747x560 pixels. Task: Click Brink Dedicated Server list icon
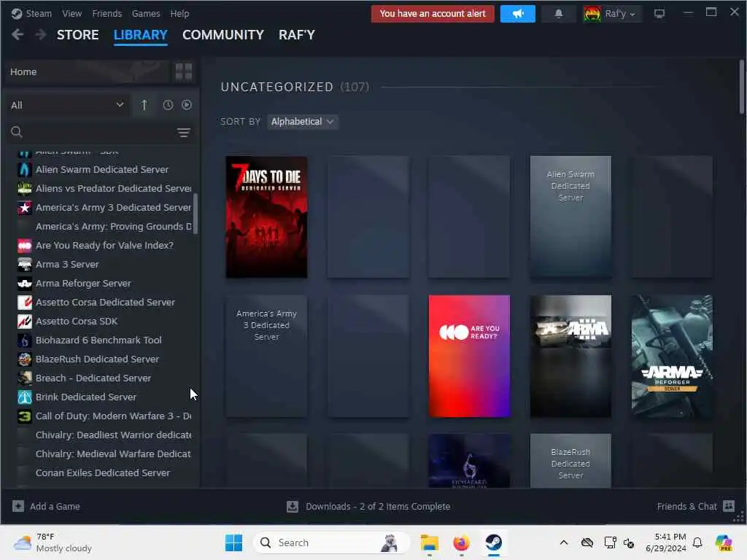point(24,397)
